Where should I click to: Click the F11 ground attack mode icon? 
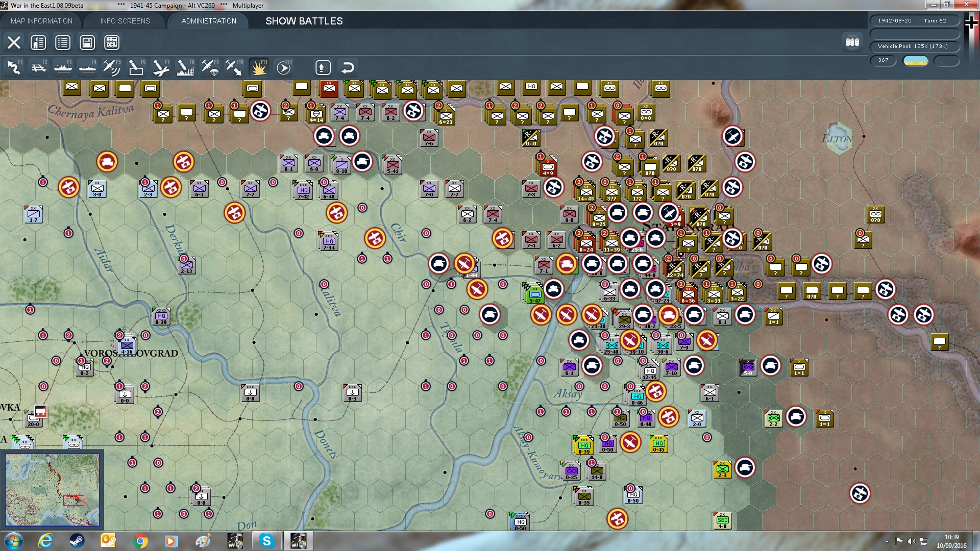pyautogui.click(x=259, y=67)
